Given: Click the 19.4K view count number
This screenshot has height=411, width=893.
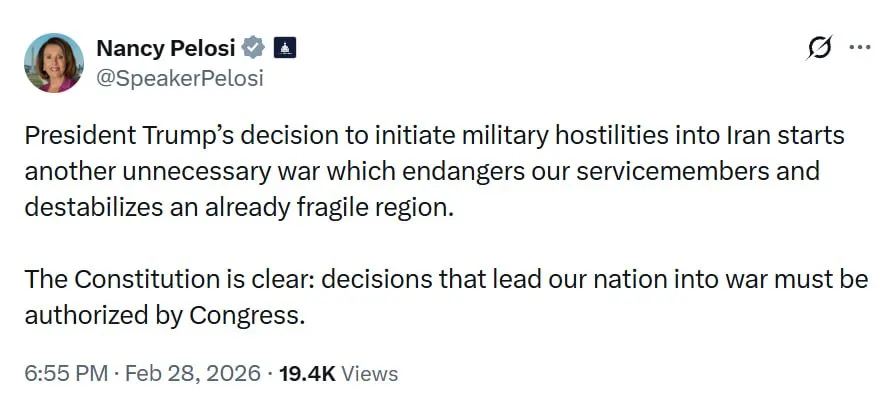Looking at the screenshot, I should pos(308,374).
